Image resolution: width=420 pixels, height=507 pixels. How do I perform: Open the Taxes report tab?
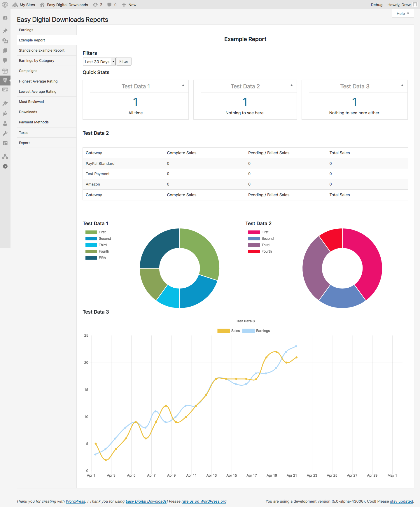[x=47, y=133]
